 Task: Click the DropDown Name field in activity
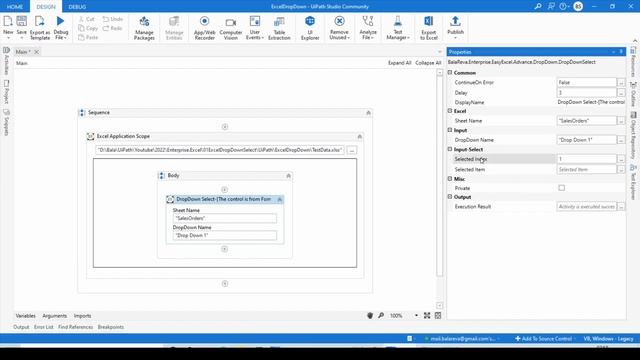[x=224, y=236]
